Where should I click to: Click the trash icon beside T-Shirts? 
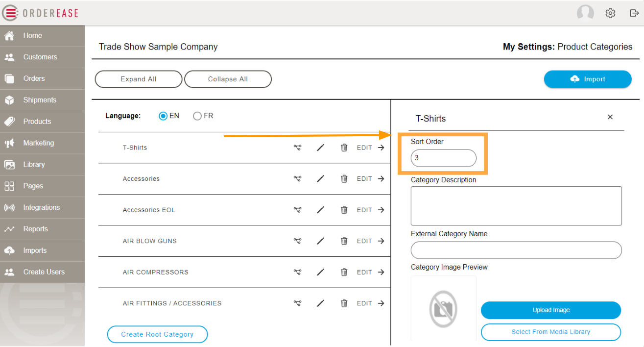coord(344,147)
